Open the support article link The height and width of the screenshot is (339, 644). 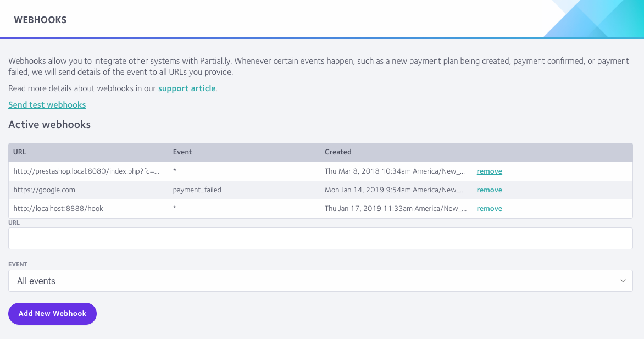187,88
